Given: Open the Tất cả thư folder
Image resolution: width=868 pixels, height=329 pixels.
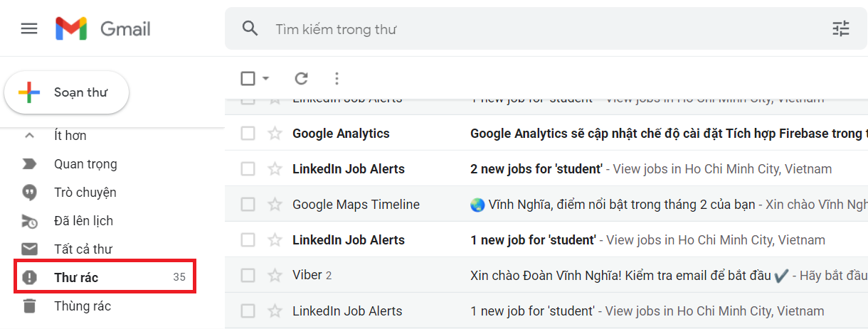Looking at the screenshot, I should (x=83, y=249).
